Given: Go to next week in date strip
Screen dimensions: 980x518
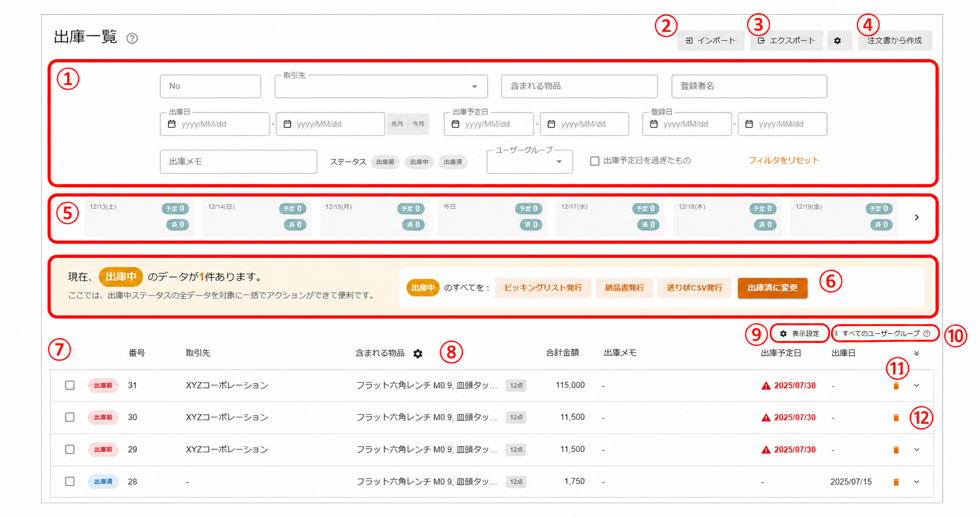Looking at the screenshot, I should (x=916, y=217).
